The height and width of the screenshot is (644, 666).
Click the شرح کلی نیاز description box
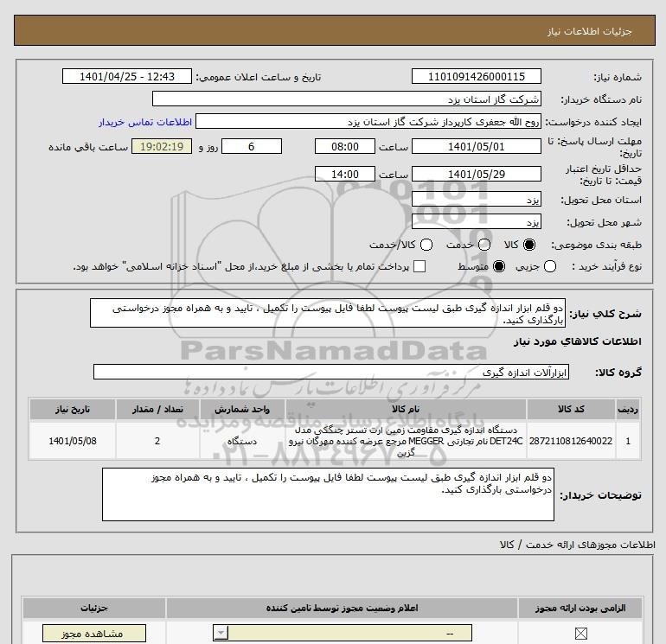pyautogui.click(x=328, y=313)
